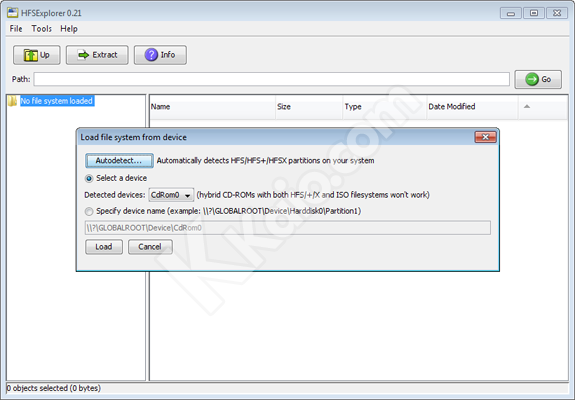The width and height of the screenshot is (575, 400).
Task: Click the 0 objects selected status text
Action: coord(54,388)
